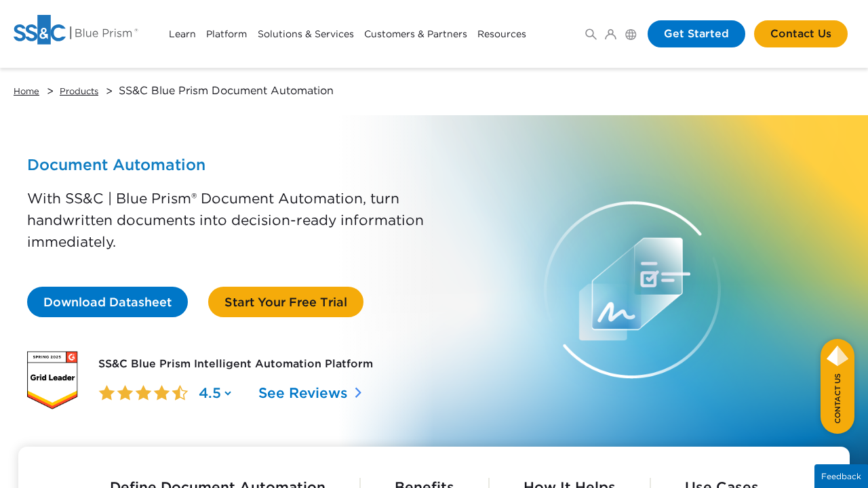This screenshot has height=488, width=868.
Task: Go to Products breadcrumb link
Action: point(79,91)
